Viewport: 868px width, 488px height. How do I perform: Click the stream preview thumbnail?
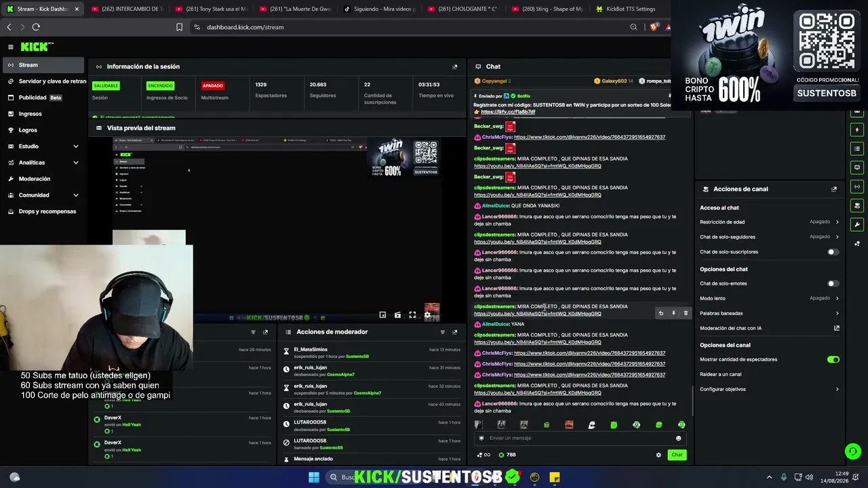click(x=277, y=229)
